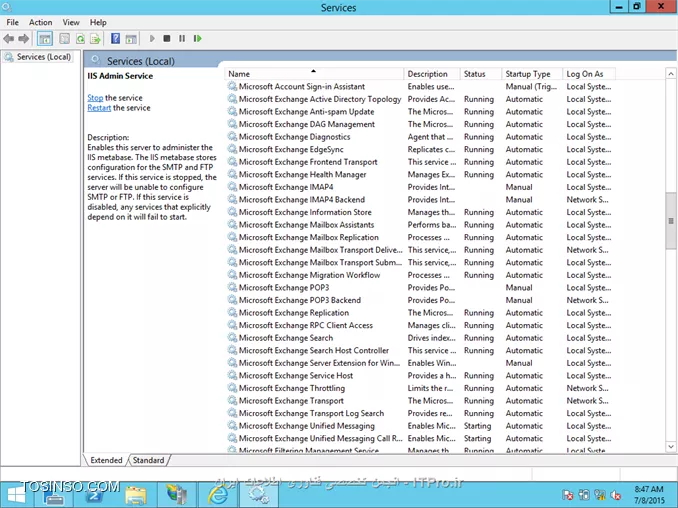The width and height of the screenshot is (678, 508).
Task: Open the Properties toolbar icon
Action: coord(64,39)
